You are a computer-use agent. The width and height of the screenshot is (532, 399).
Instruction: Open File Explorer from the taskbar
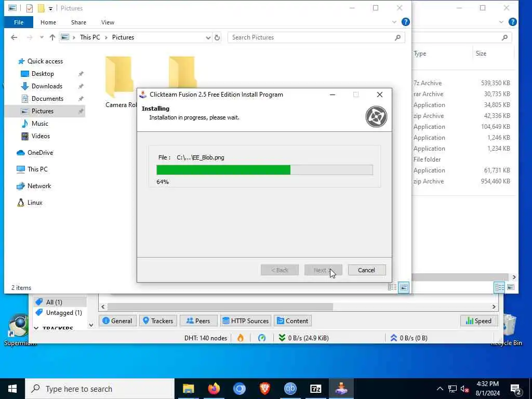click(188, 389)
